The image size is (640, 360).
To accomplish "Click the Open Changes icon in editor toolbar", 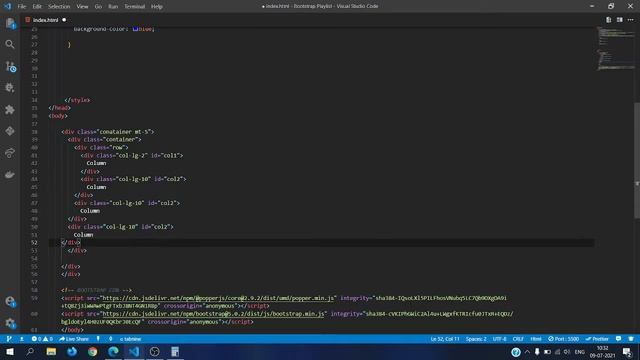I will point(608,20).
